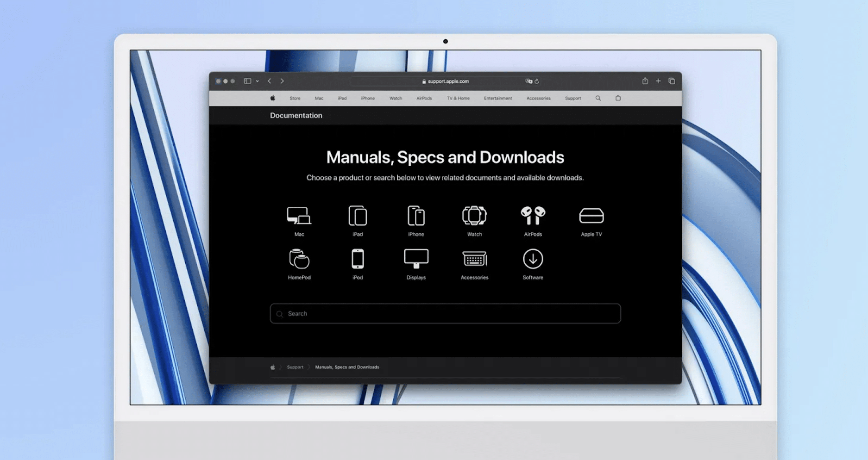Select the Apple TV product icon
The width and height of the screenshot is (868, 460).
[x=591, y=216]
